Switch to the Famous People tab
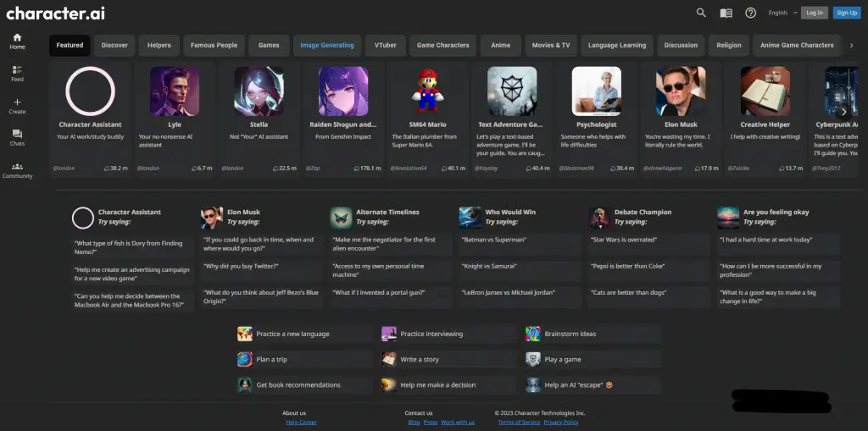Image resolution: width=868 pixels, height=431 pixels. point(214,46)
